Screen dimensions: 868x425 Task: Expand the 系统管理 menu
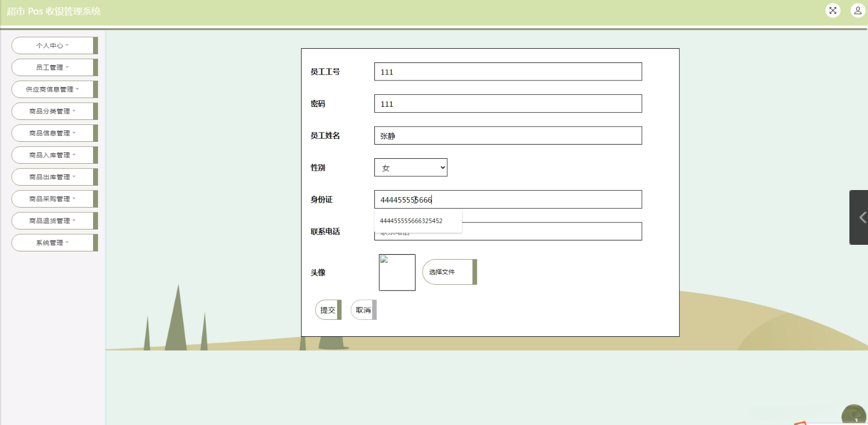coord(54,243)
